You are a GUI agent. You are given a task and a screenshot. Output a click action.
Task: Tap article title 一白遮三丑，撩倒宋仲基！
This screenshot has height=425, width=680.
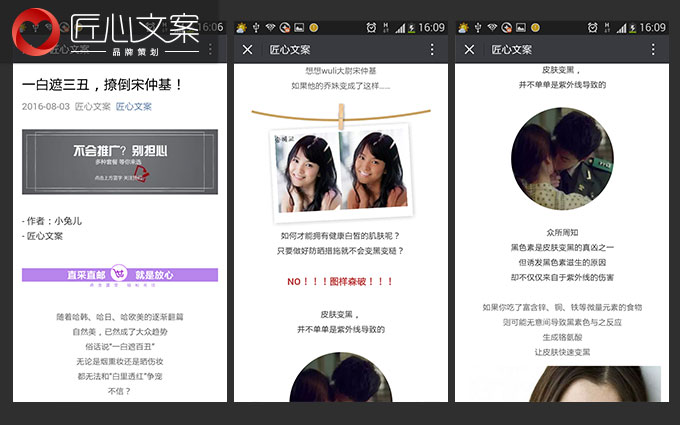point(102,85)
